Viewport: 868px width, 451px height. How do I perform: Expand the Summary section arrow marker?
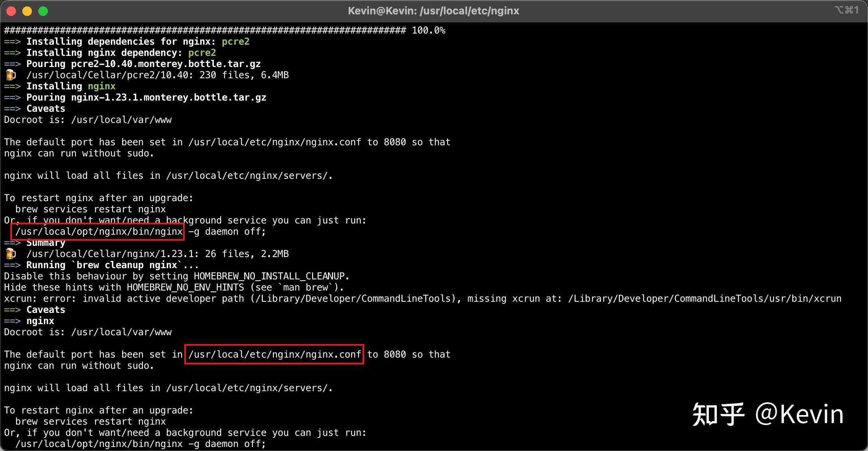(13, 242)
